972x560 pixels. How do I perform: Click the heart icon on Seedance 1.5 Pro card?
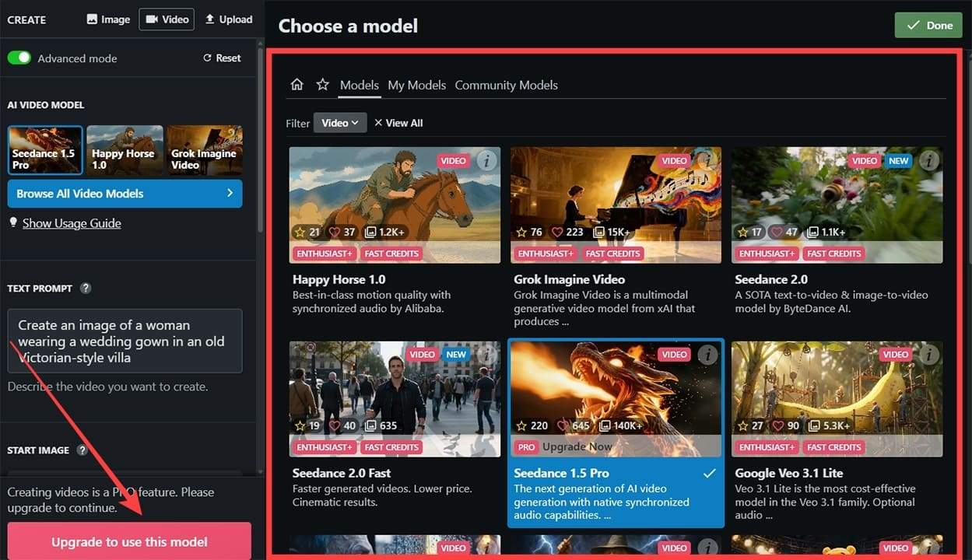563,425
